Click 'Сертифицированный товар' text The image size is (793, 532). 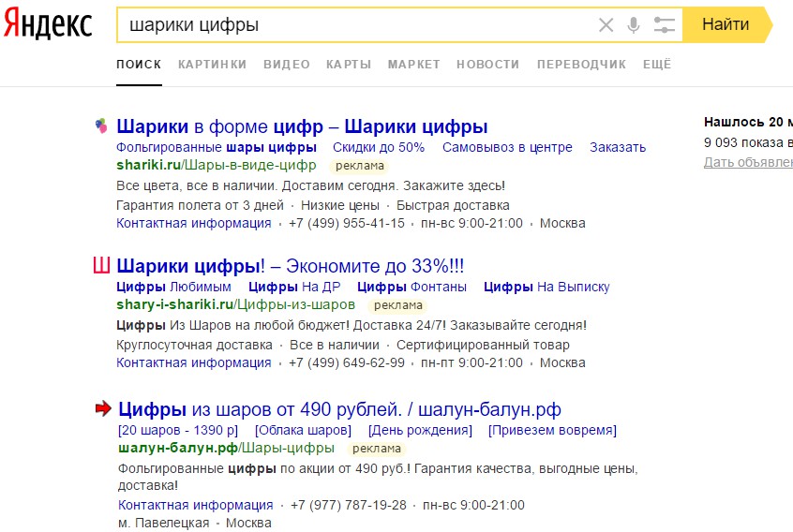pos(483,345)
